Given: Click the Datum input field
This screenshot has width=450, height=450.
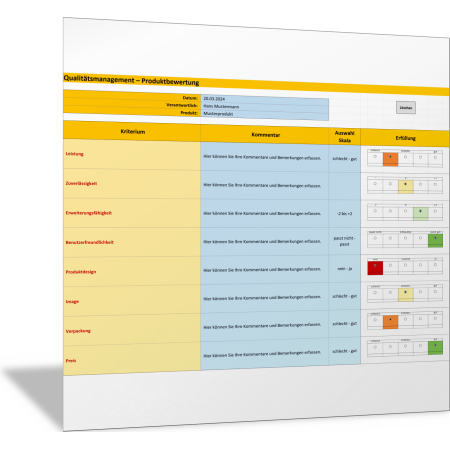Looking at the screenshot, I should [x=265, y=99].
